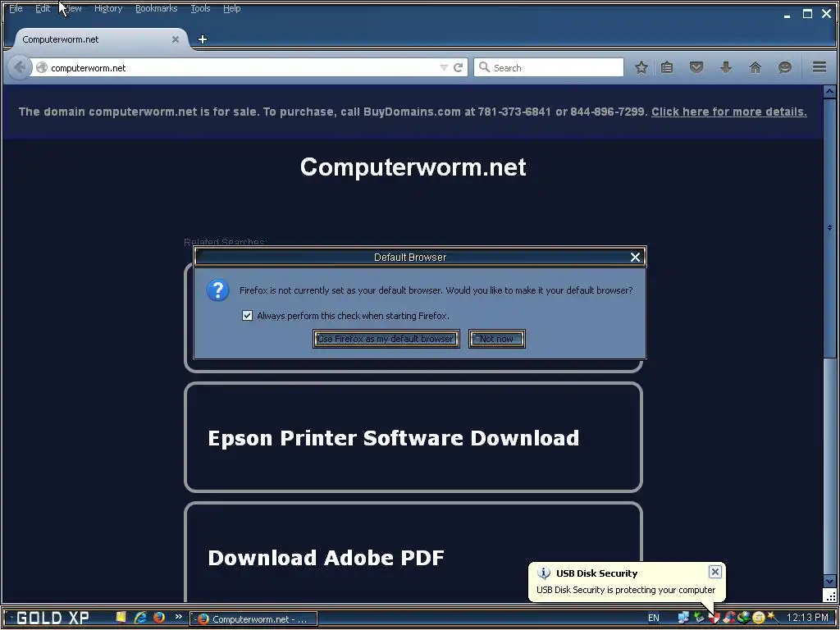Click the USB Disk Security info icon
This screenshot has width=840, height=630.
(x=544, y=573)
